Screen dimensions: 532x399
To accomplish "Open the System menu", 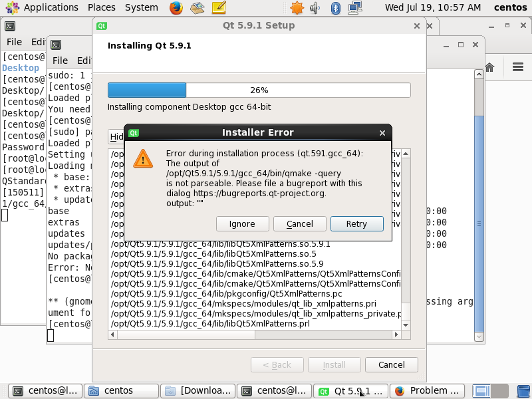I will (142, 7).
